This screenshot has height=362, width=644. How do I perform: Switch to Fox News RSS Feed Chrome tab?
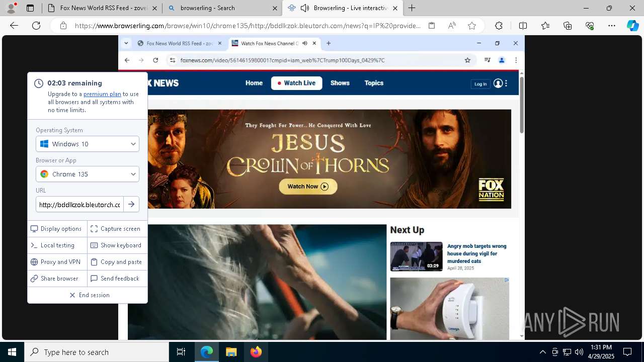(179, 43)
